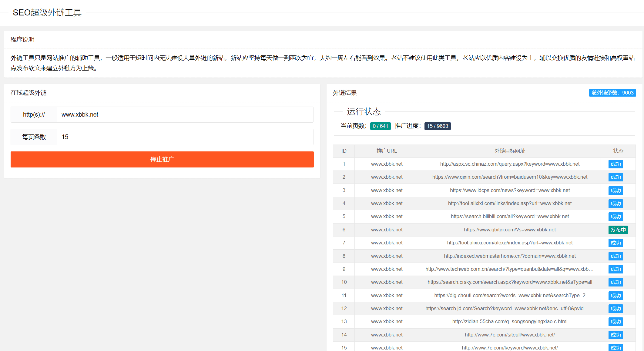
Task: Click the SEO超级外链工具 page title
Action: point(47,12)
